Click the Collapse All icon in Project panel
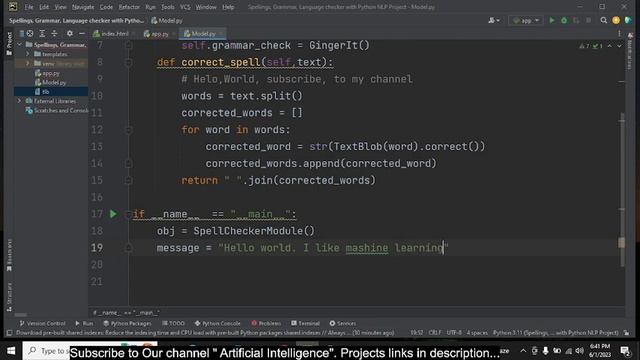Image resolution: width=640 pixels, height=360 pixels. (x=54, y=33)
